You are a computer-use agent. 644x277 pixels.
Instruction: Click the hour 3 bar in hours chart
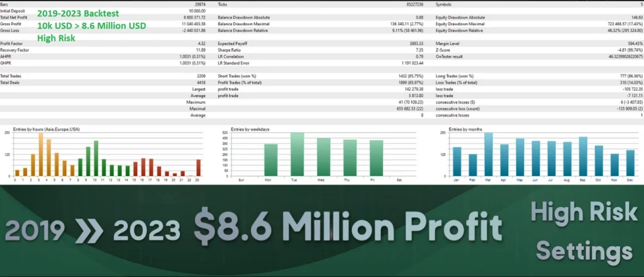[41, 154]
